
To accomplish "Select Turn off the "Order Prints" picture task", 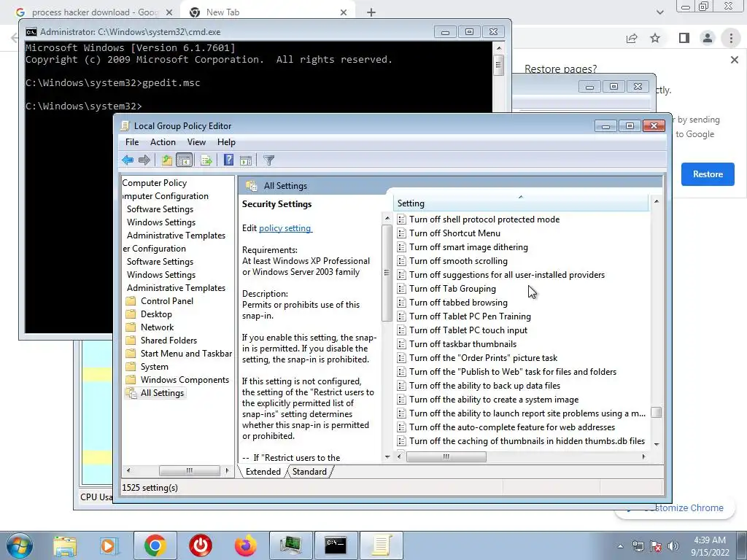I will pyautogui.click(x=483, y=357).
